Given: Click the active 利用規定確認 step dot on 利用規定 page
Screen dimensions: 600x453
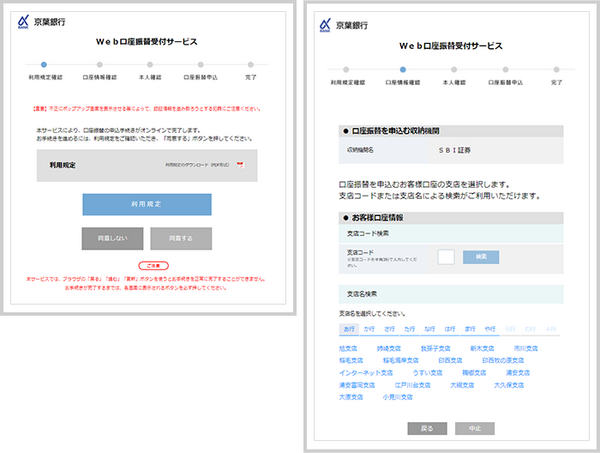Looking at the screenshot, I should point(44,65).
